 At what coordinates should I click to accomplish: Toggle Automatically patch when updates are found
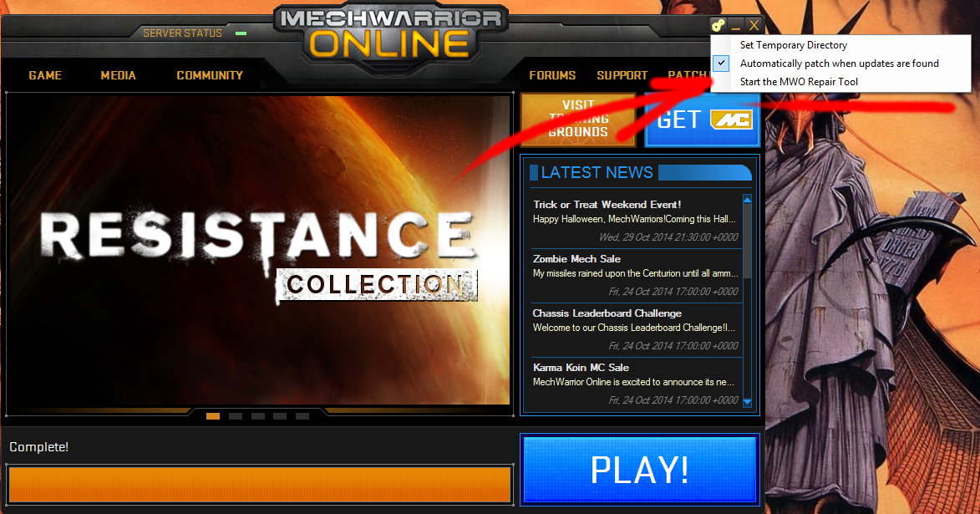[840, 64]
